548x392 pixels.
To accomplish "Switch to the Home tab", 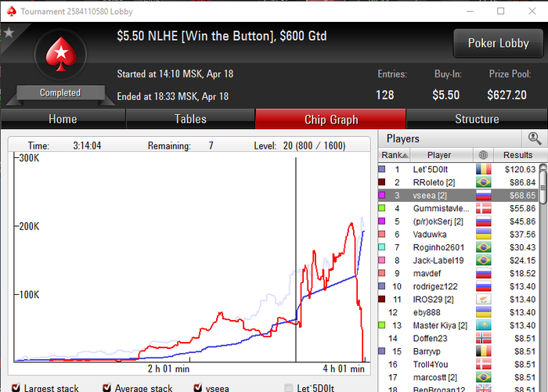I will click(63, 119).
